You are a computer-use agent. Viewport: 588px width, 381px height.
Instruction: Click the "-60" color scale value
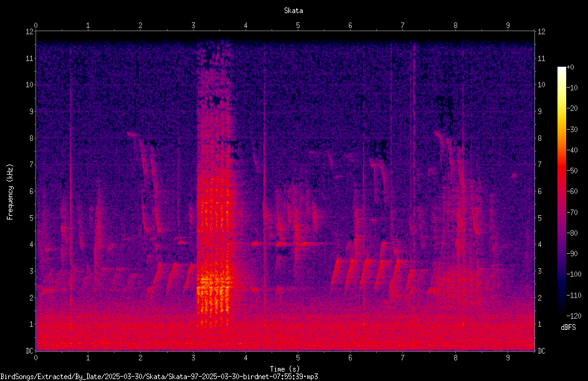coord(572,191)
